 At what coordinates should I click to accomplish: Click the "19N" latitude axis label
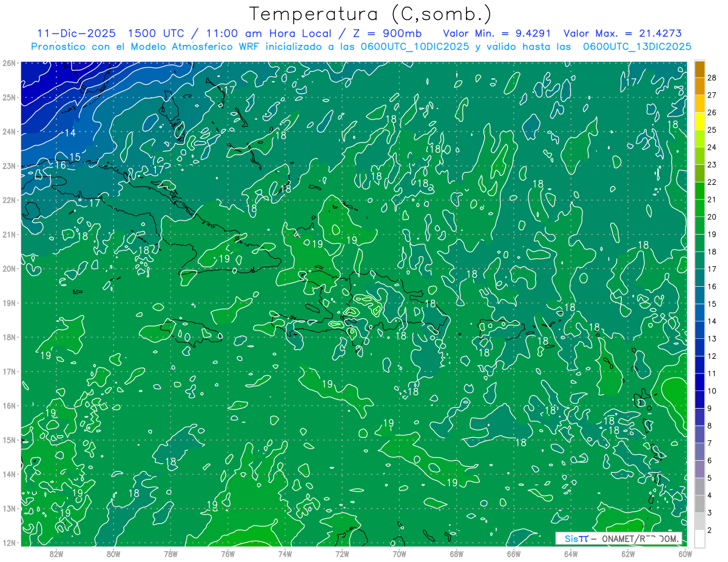tap(8, 303)
